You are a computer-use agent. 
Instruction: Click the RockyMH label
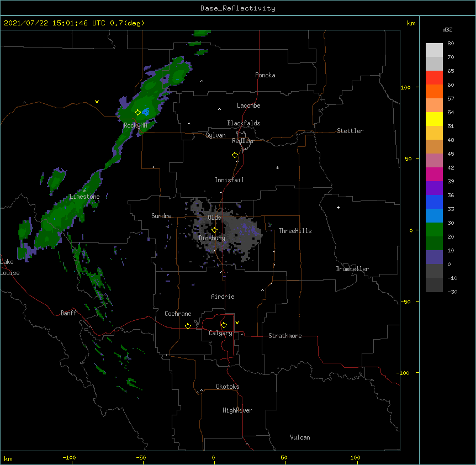click(x=135, y=125)
